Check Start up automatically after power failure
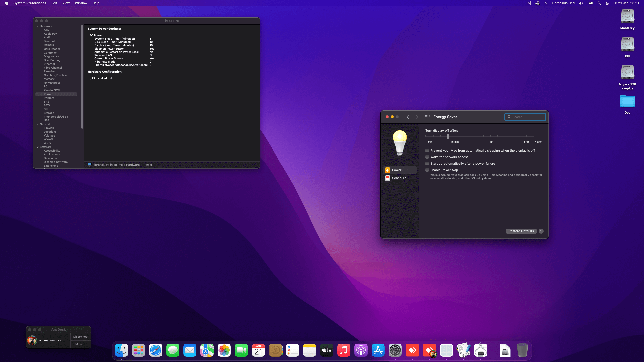This screenshot has height=362, width=644. pyautogui.click(x=427, y=163)
